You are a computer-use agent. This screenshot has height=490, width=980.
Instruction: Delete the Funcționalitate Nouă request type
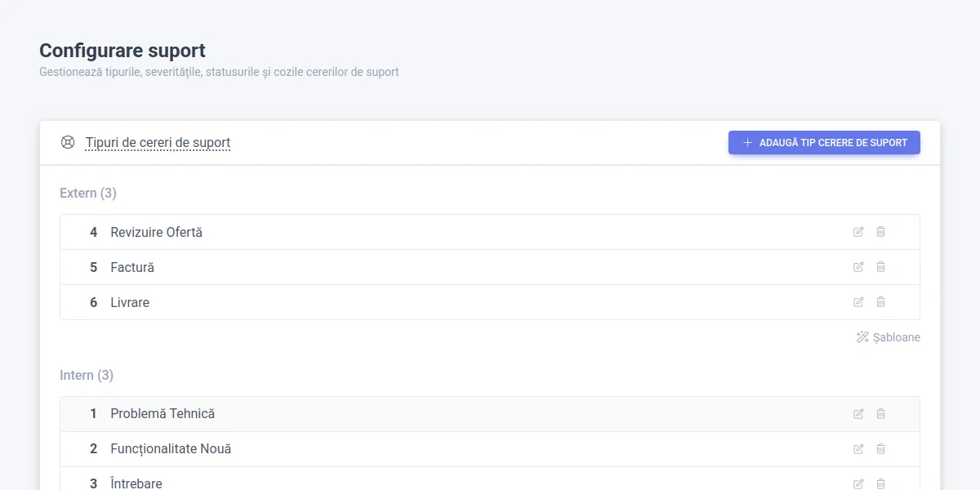pos(880,449)
